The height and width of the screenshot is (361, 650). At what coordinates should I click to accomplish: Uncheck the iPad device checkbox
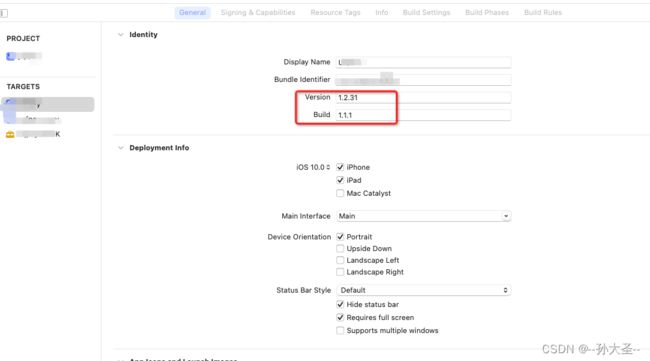[x=340, y=180]
